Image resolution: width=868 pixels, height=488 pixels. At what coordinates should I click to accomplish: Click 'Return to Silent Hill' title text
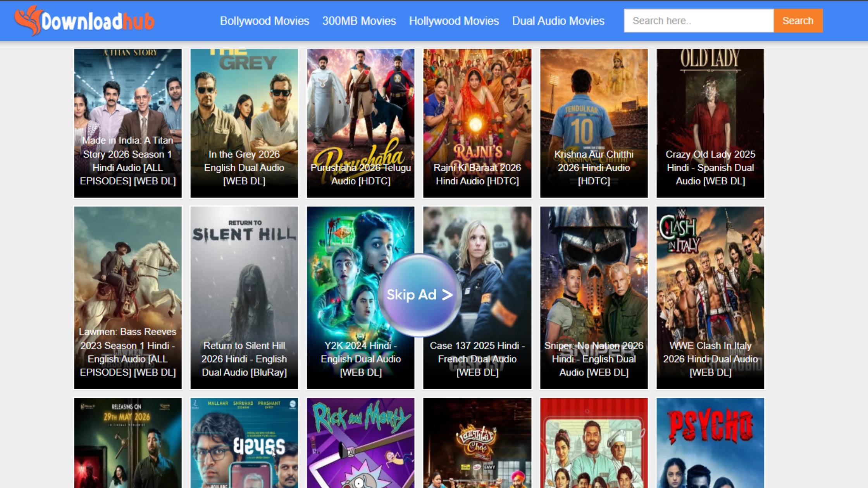[x=244, y=345]
